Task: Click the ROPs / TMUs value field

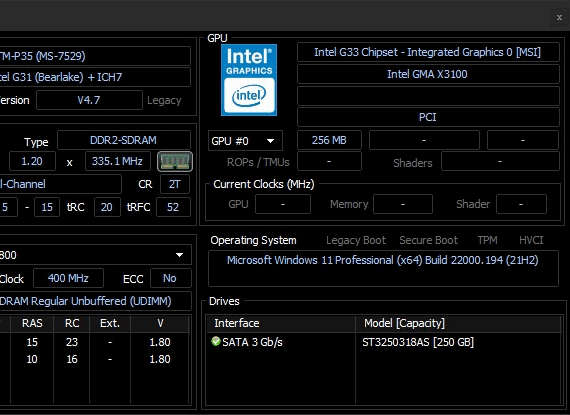Action: pyautogui.click(x=329, y=161)
